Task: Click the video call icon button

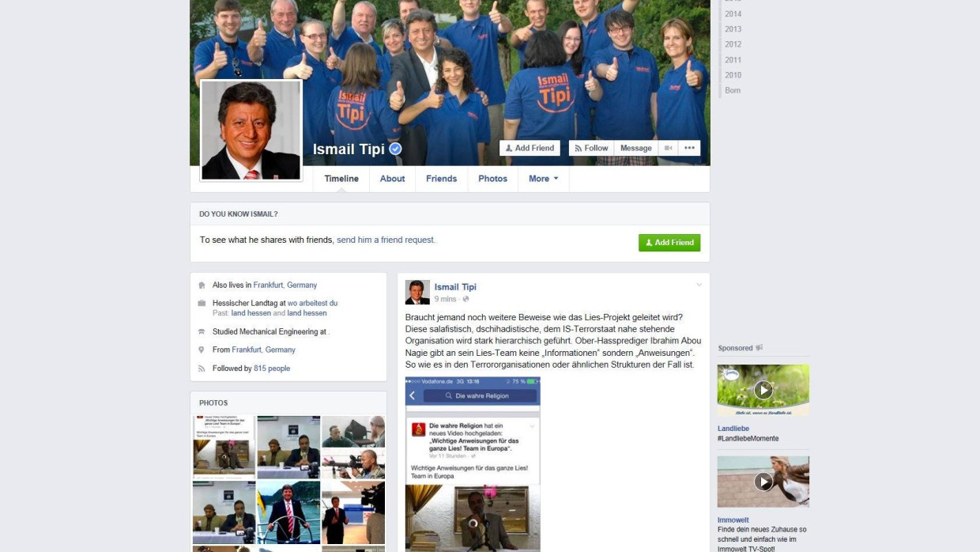Action: pos(668,148)
